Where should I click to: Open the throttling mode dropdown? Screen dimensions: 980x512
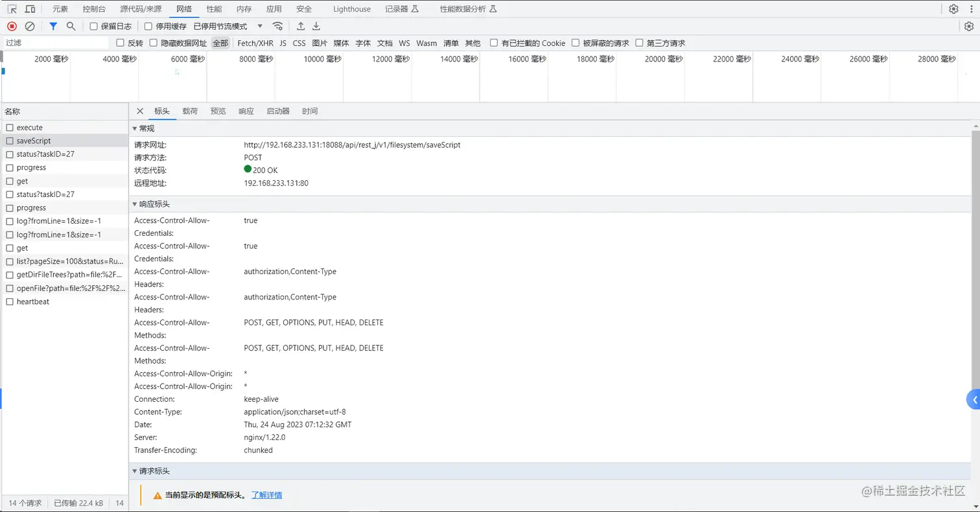(228, 27)
